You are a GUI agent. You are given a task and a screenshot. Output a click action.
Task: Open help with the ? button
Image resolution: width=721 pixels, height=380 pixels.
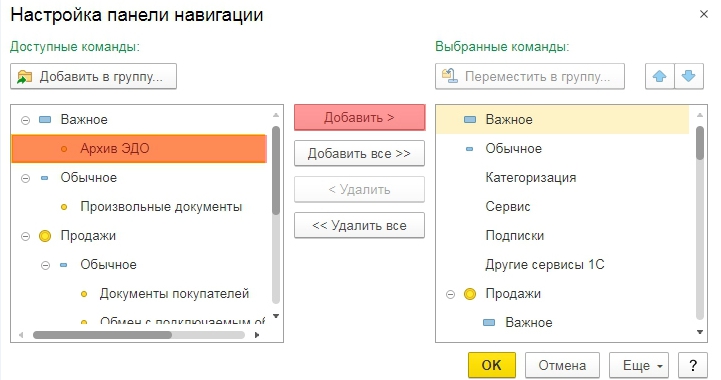point(693,365)
